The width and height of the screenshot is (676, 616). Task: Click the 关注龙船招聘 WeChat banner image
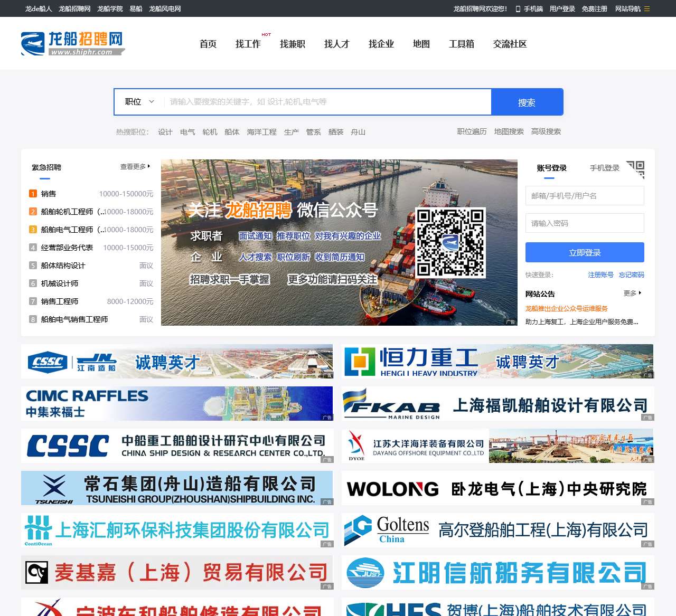339,242
